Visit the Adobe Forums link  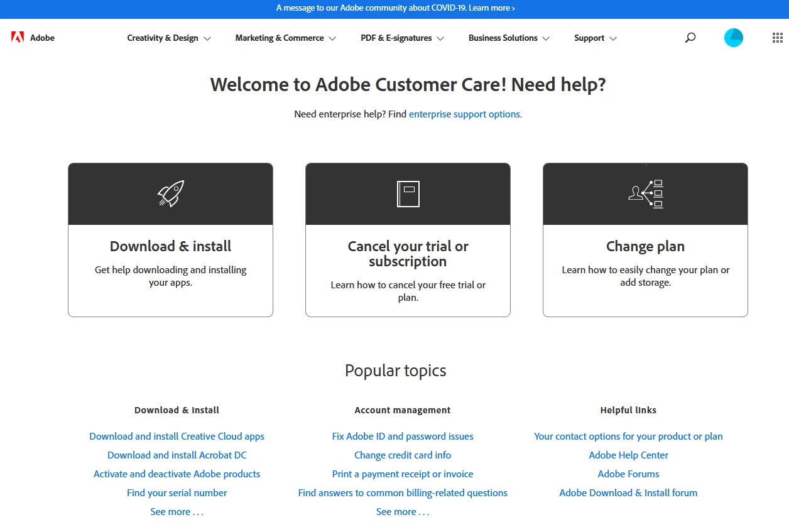tap(628, 474)
